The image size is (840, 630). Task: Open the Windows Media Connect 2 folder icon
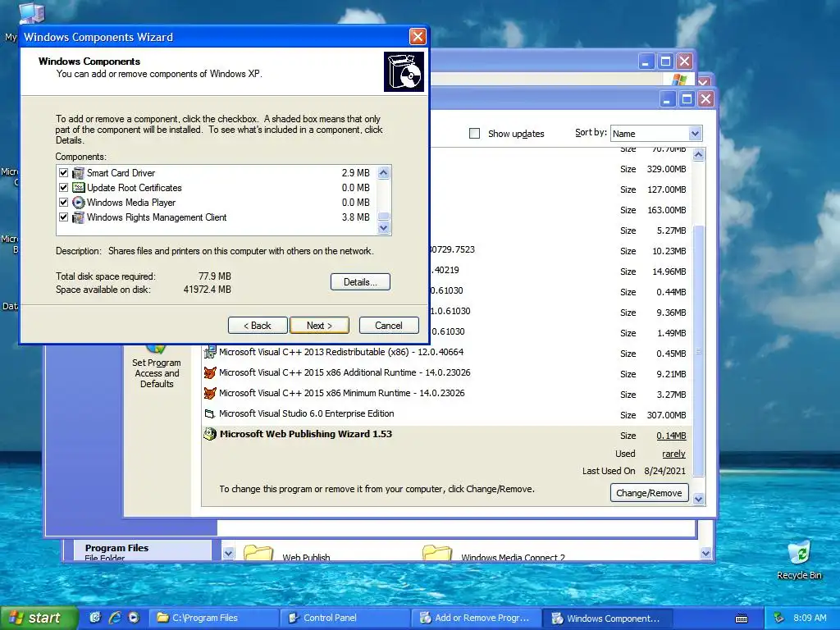coord(437,553)
